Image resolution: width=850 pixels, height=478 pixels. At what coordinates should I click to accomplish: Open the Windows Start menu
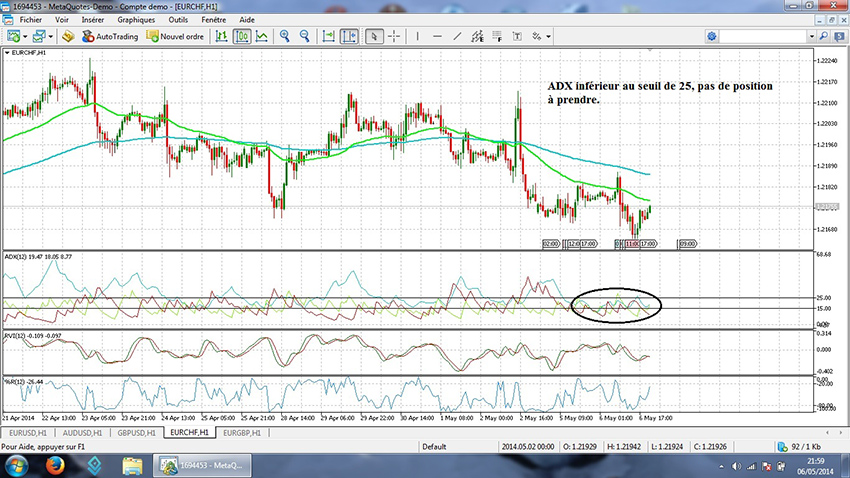(x=16, y=466)
